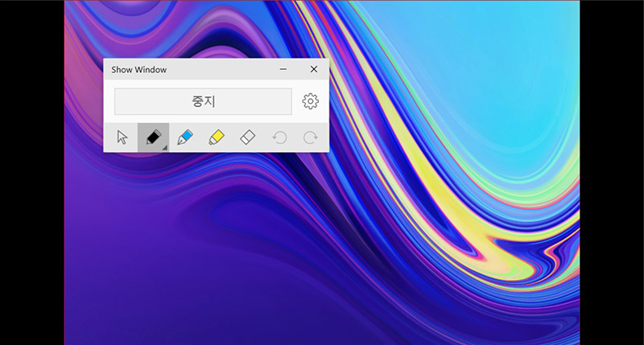Click the black bar left of the wallpaper

(x=32, y=173)
